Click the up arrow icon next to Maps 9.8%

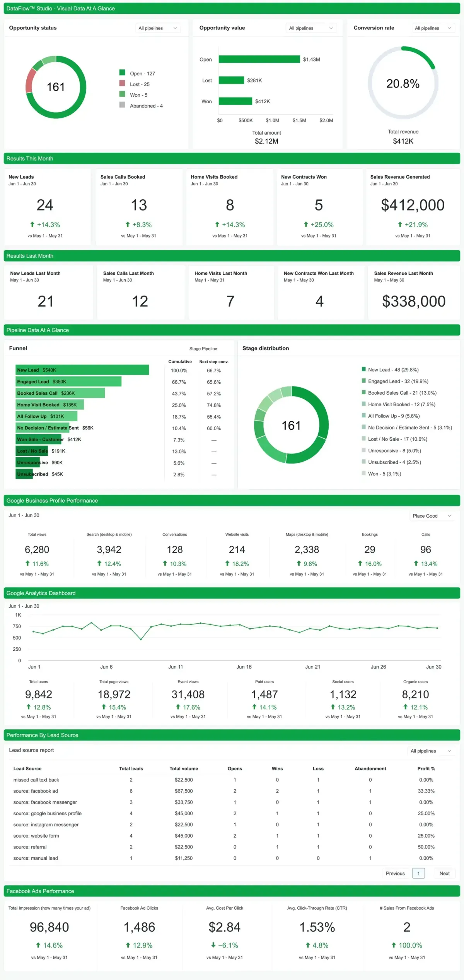(x=299, y=563)
